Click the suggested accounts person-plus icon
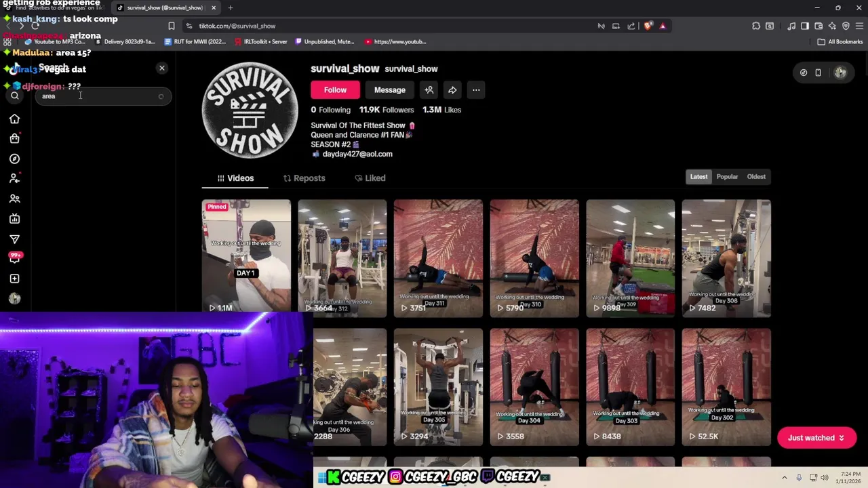868x488 pixels. (429, 89)
